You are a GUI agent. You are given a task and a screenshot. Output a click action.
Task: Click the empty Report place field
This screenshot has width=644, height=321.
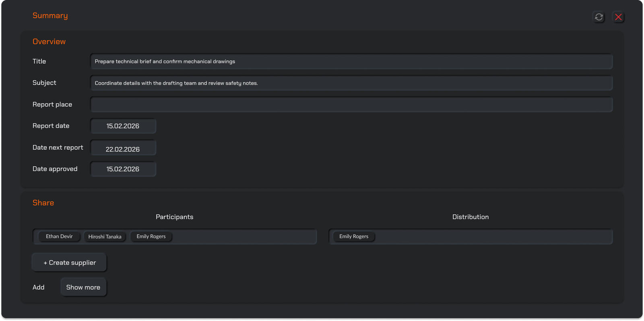point(351,105)
